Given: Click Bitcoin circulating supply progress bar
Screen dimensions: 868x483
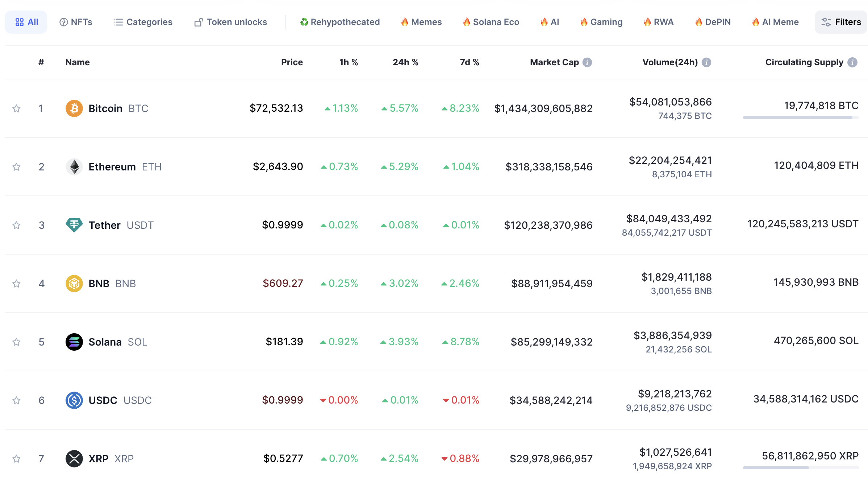Looking at the screenshot, I should [801, 117].
